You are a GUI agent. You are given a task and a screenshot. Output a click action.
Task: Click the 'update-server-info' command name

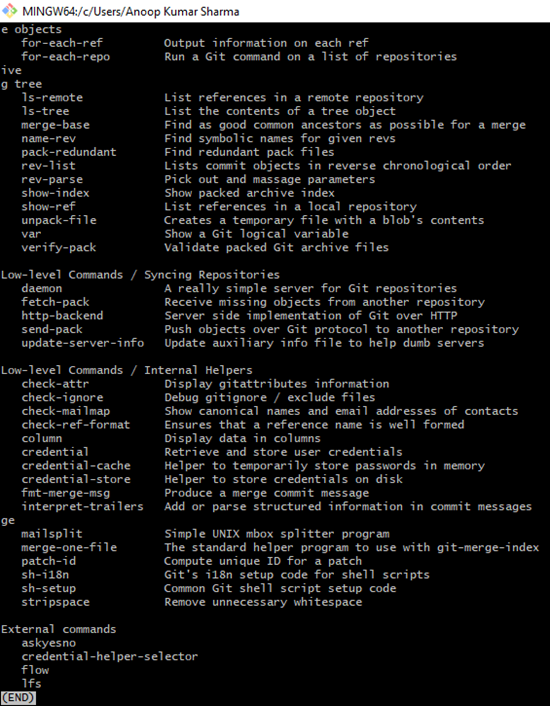(83, 343)
